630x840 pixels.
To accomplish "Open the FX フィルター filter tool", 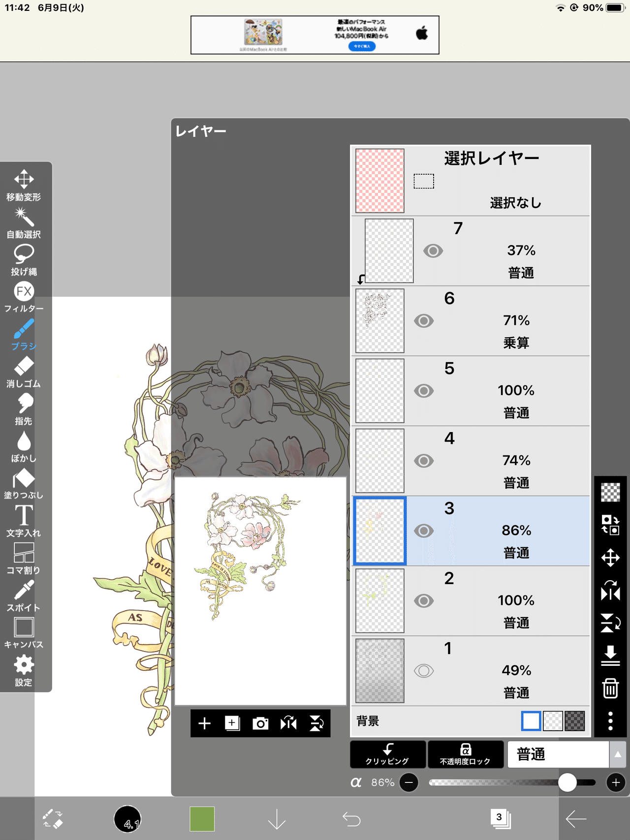I will [24, 297].
